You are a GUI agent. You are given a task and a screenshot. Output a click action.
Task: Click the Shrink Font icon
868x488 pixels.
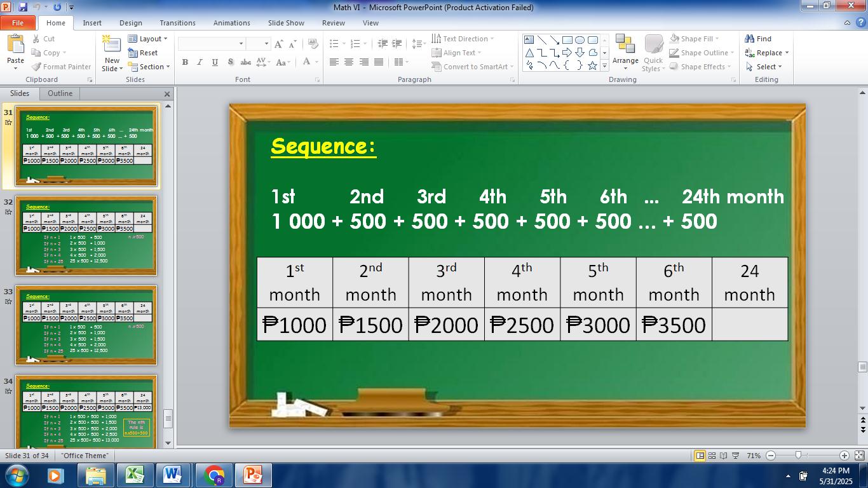tap(292, 44)
